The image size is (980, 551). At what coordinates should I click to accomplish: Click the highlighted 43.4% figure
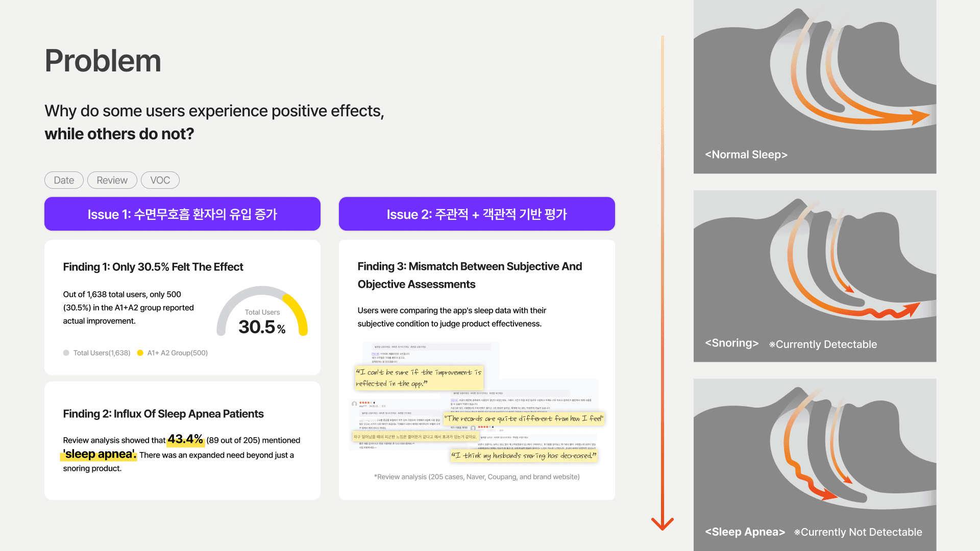(x=185, y=439)
